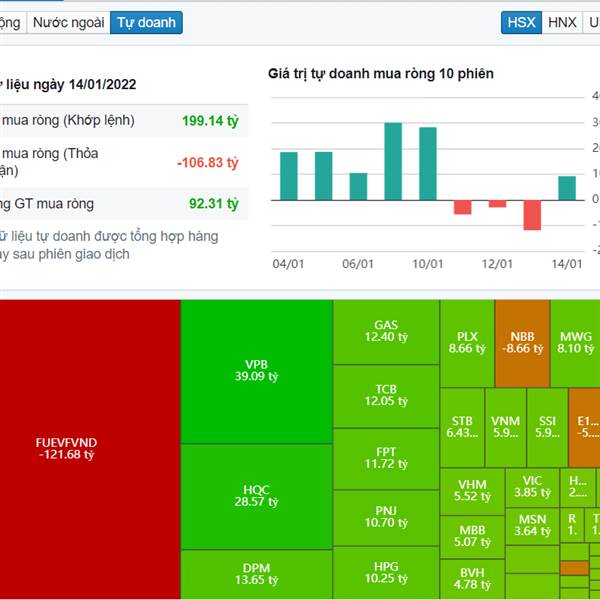600x600 pixels.
Task: Click the 12/01 axis date label
Action: [497, 264]
